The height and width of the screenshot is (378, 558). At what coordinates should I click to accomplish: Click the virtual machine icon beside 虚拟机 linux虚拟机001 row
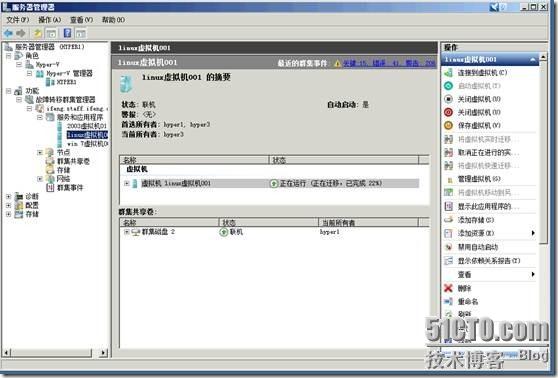[135, 183]
